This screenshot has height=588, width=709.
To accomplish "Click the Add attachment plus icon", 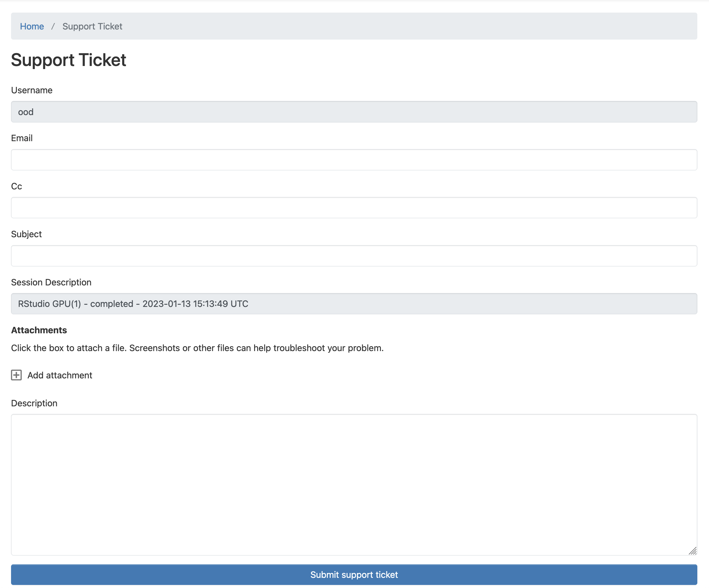I will point(16,375).
